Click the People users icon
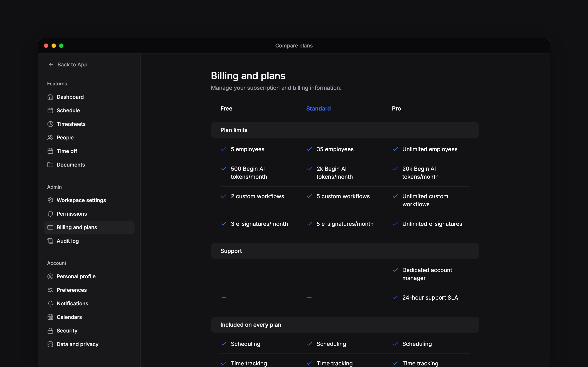The image size is (588, 367). (50, 138)
